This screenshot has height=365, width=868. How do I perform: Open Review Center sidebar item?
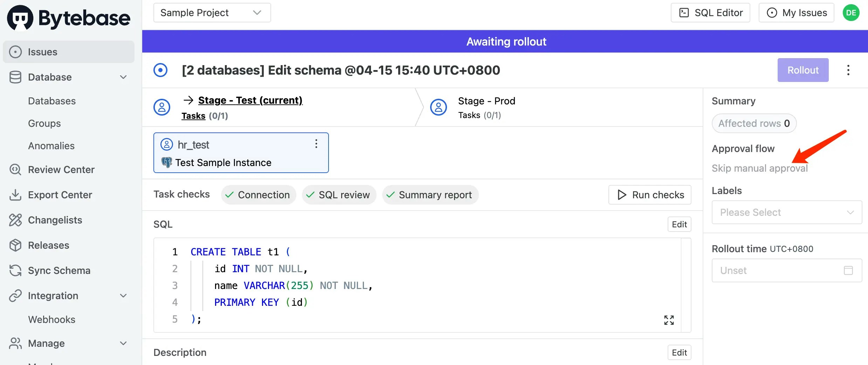coord(61,170)
